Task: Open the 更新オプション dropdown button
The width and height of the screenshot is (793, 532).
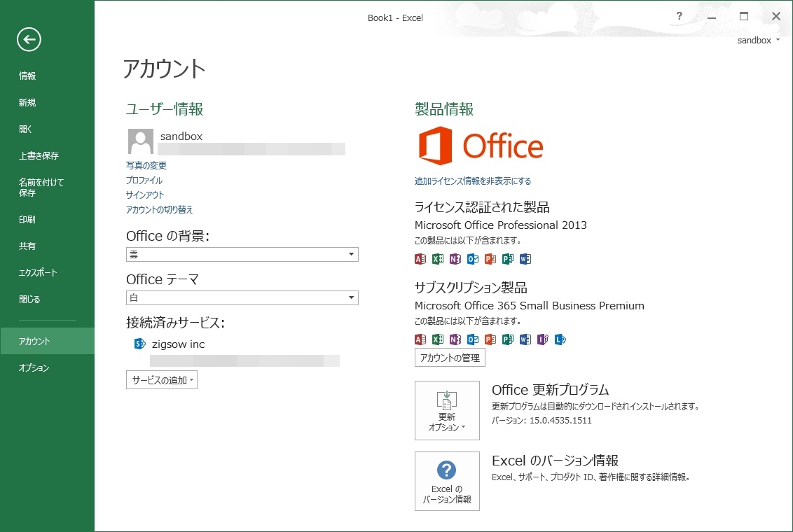Action: [x=447, y=410]
